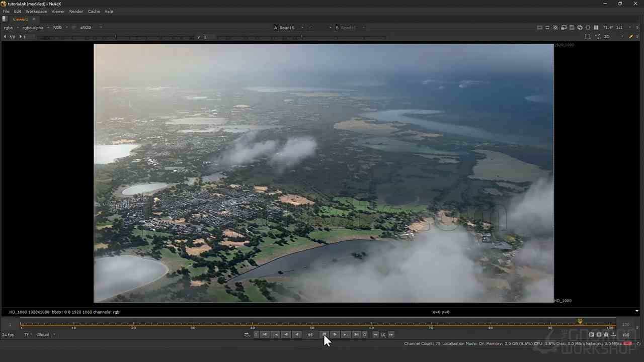Screen dimensions: 644x362
Task: Toggle the IP input process button
Action: click(x=74, y=28)
